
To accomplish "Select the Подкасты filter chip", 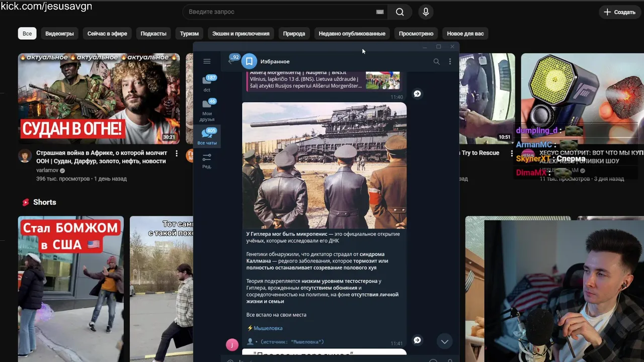I will [153, 34].
